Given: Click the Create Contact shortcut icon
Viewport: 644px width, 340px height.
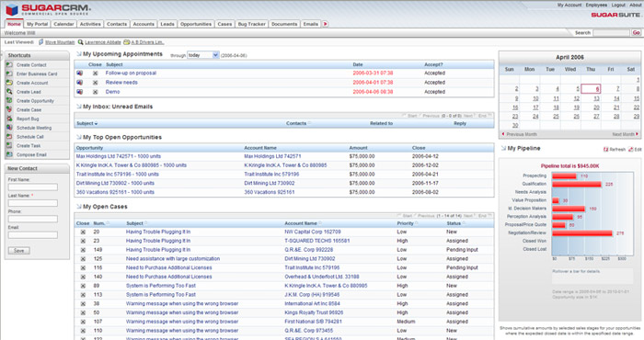Looking at the screenshot, I should click(9, 65).
